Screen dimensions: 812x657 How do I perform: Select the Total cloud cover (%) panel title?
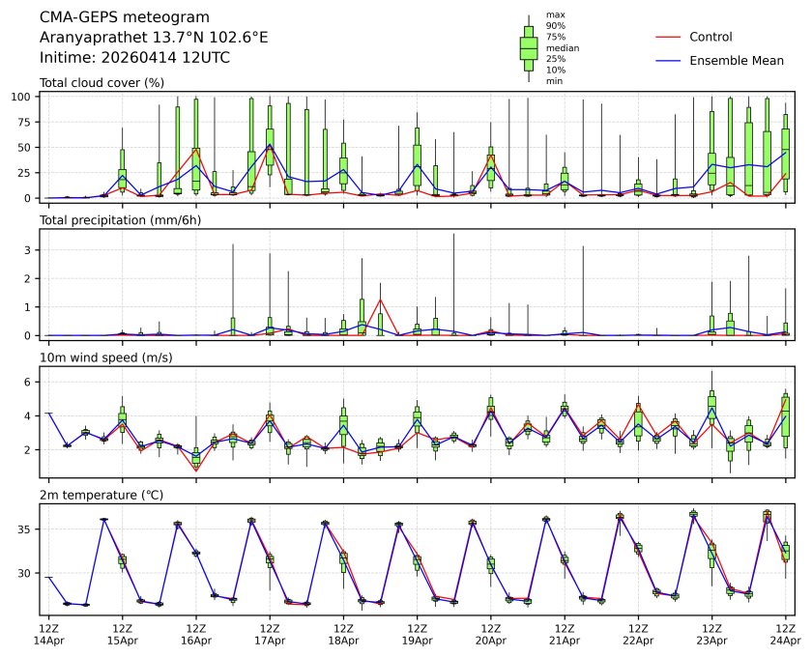point(101,83)
